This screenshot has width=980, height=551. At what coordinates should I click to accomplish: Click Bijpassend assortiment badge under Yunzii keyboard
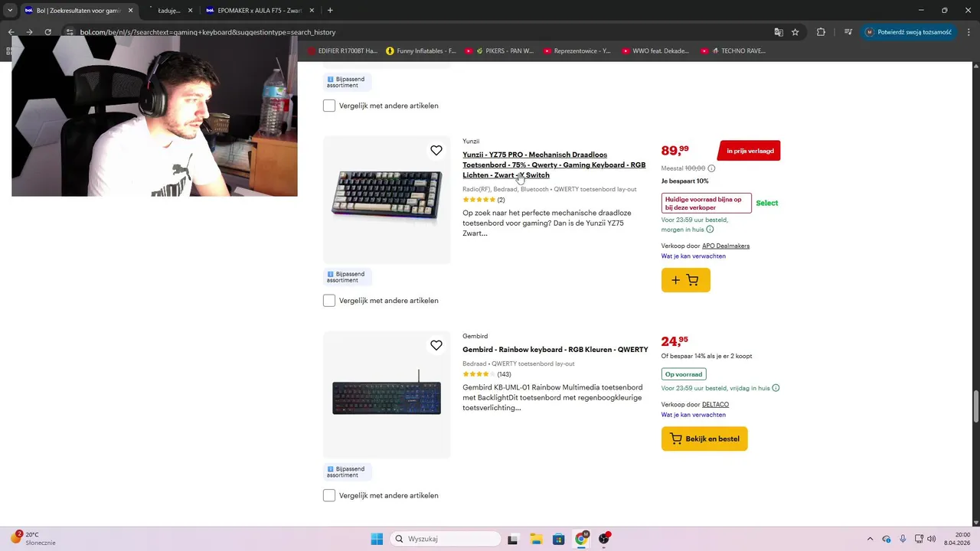click(x=348, y=277)
